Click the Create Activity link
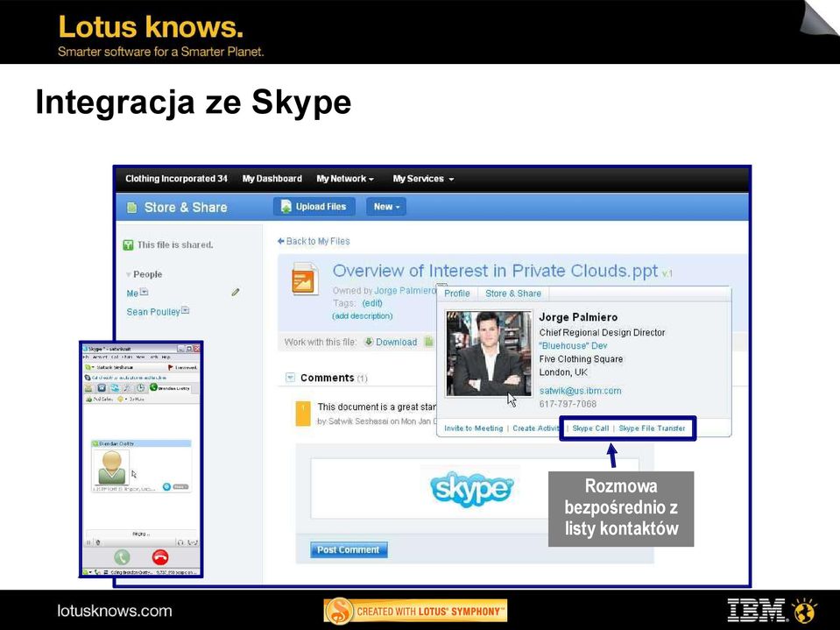The width and height of the screenshot is (840, 630). pyautogui.click(x=536, y=428)
